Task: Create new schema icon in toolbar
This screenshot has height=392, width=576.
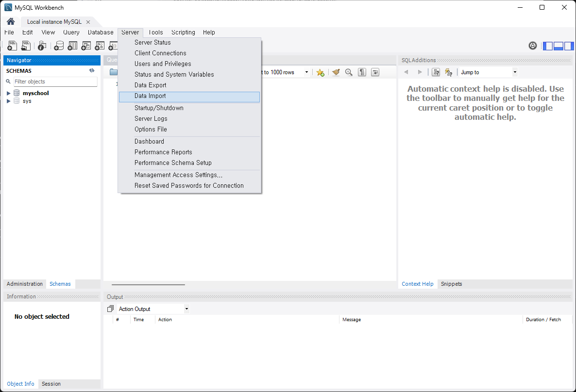Action: pyautogui.click(x=59, y=46)
